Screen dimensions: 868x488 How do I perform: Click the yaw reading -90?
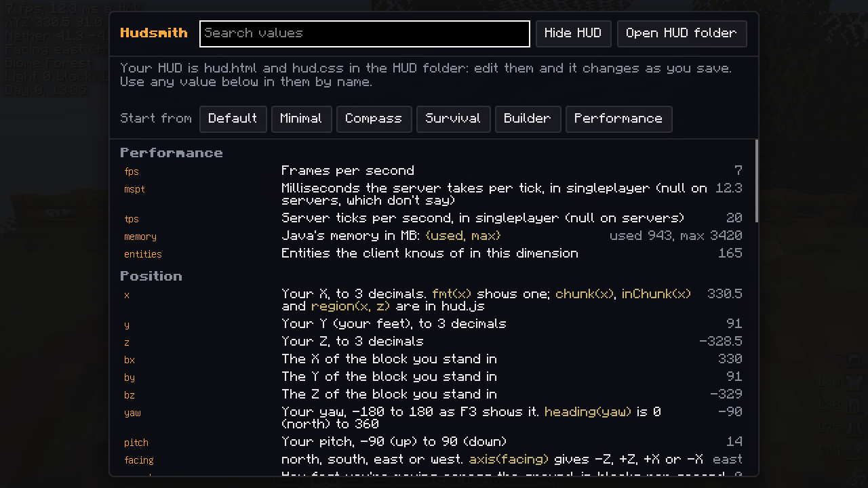tap(730, 412)
